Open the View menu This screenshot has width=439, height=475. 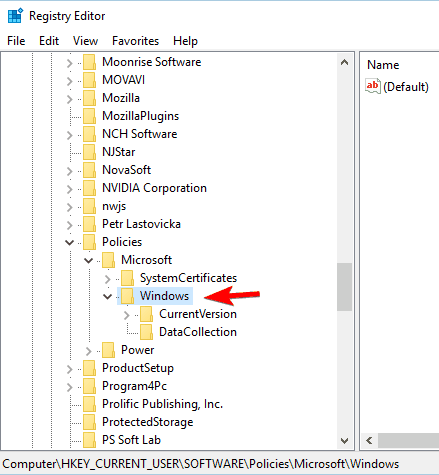[85, 41]
